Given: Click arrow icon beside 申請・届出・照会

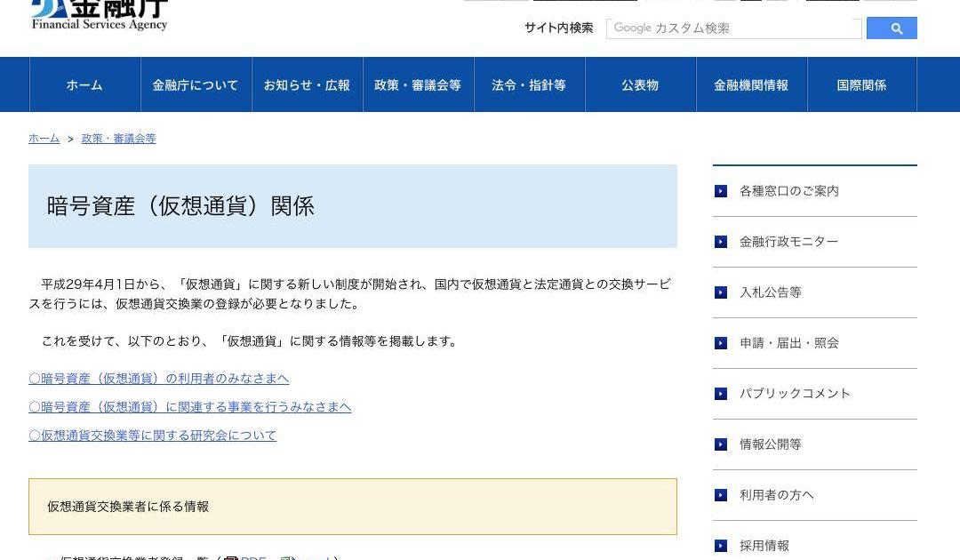Looking at the screenshot, I should point(721,343).
